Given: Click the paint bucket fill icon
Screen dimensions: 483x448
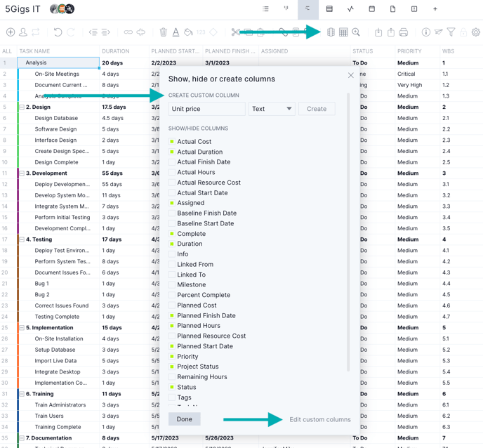Looking at the screenshot, I should click(188, 32).
